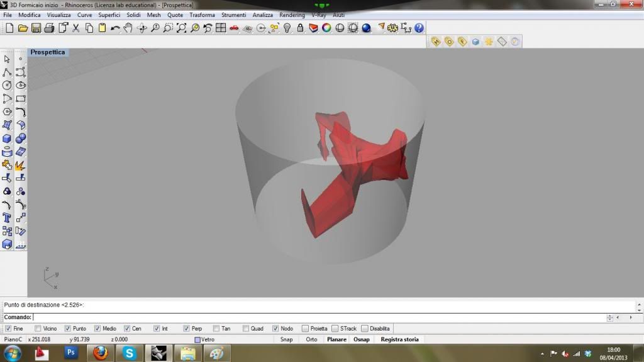The height and width of the screenshot is (362, 644).
Task: Select the Pan hand tool
Action: 128,28
